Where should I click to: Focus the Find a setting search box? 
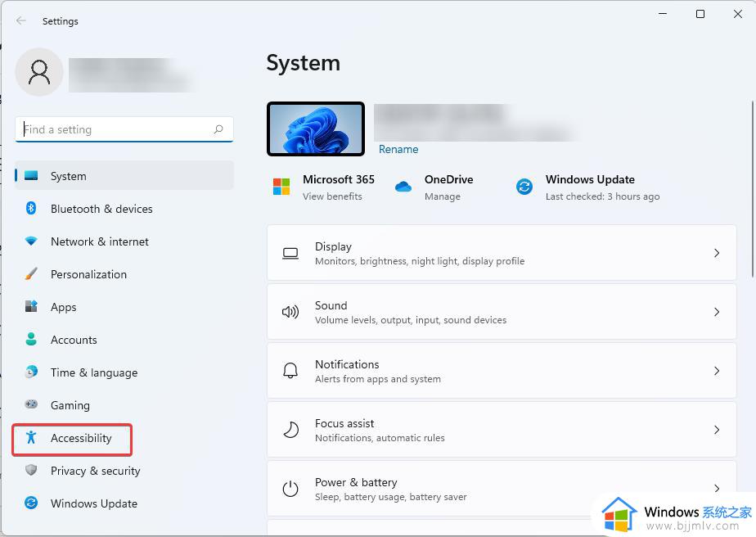(x=124, y=129)
